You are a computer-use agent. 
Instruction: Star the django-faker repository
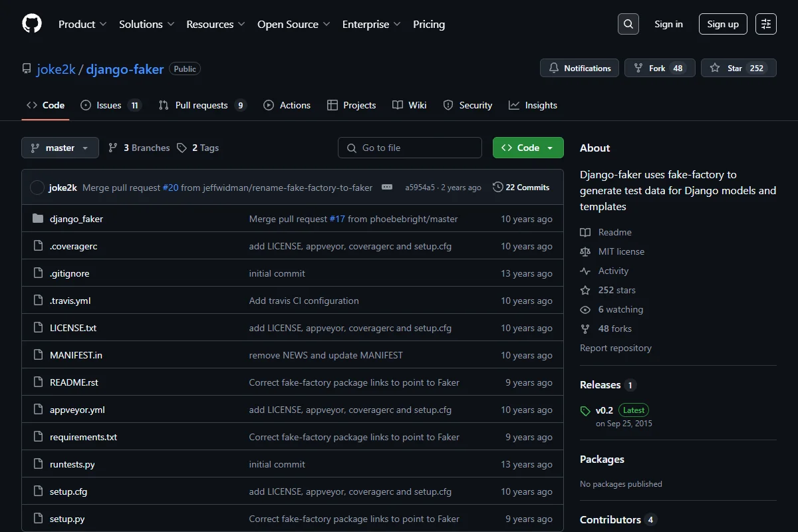pos(739,68)
